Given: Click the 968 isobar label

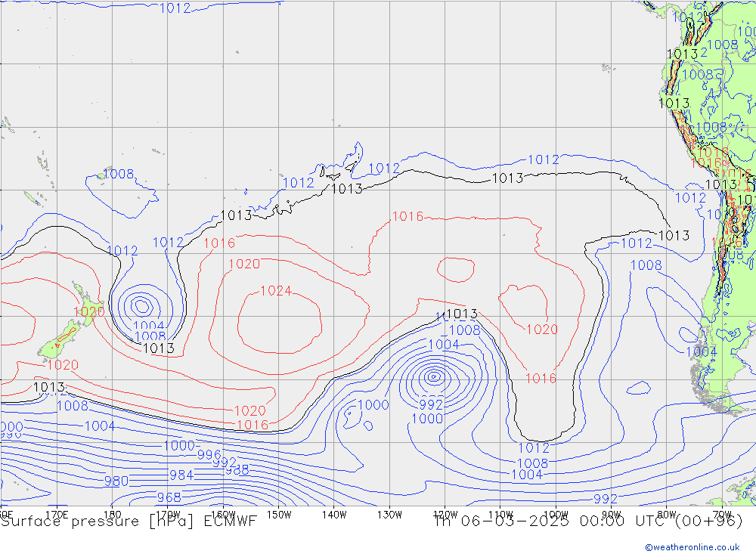Looking at the screenshot, I should point(169,497).
